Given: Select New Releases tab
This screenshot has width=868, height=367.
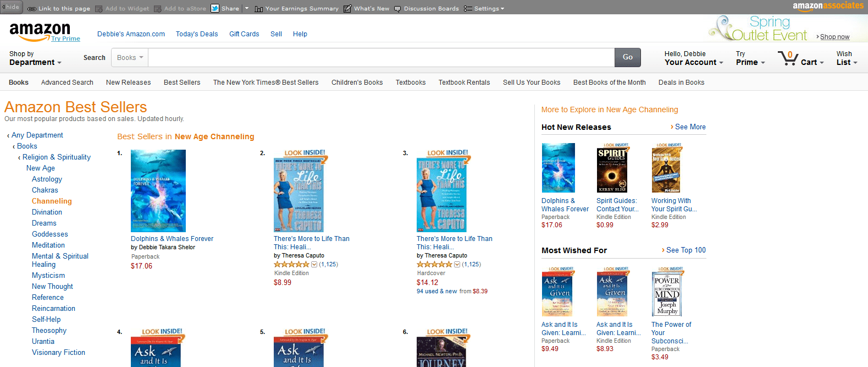Looking at the screenshot, I should coord(128,83).
